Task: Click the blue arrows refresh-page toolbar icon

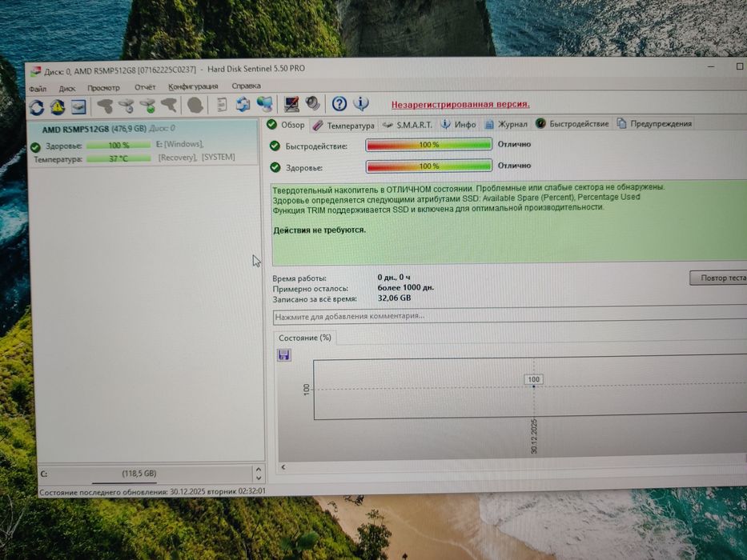Action: click(243, 104)
